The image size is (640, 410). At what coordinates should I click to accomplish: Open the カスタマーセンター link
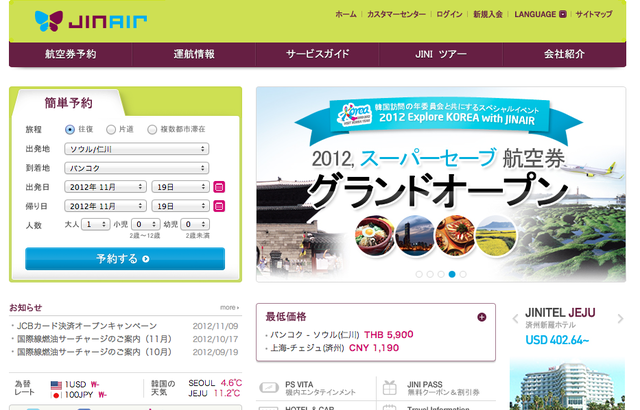click(x=396, y=14)
